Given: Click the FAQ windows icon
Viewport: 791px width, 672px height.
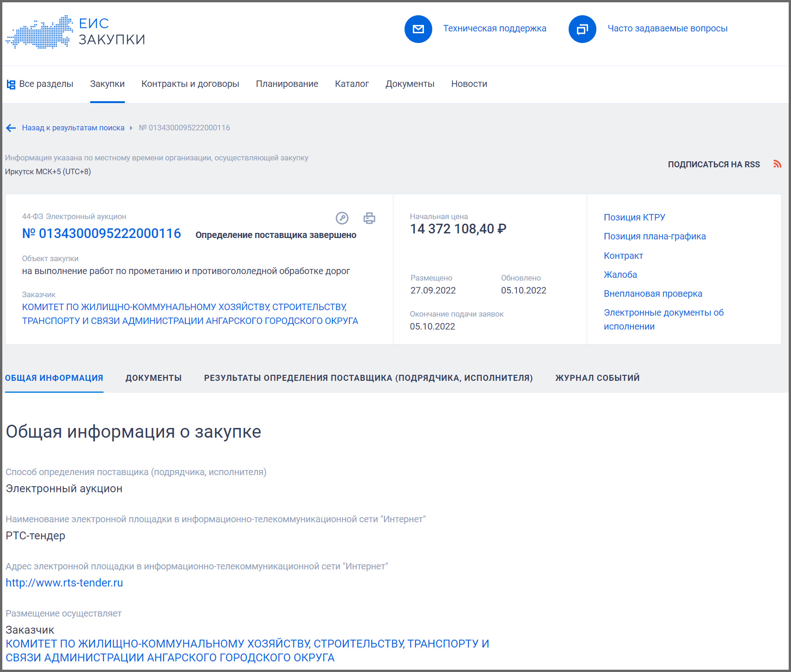Looking at the screenshot, I should (583, 29).
